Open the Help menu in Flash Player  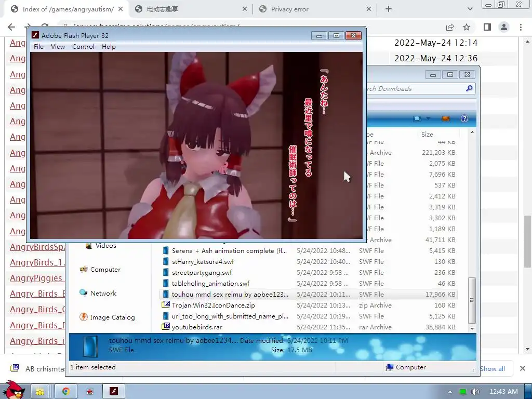(109, 46)
